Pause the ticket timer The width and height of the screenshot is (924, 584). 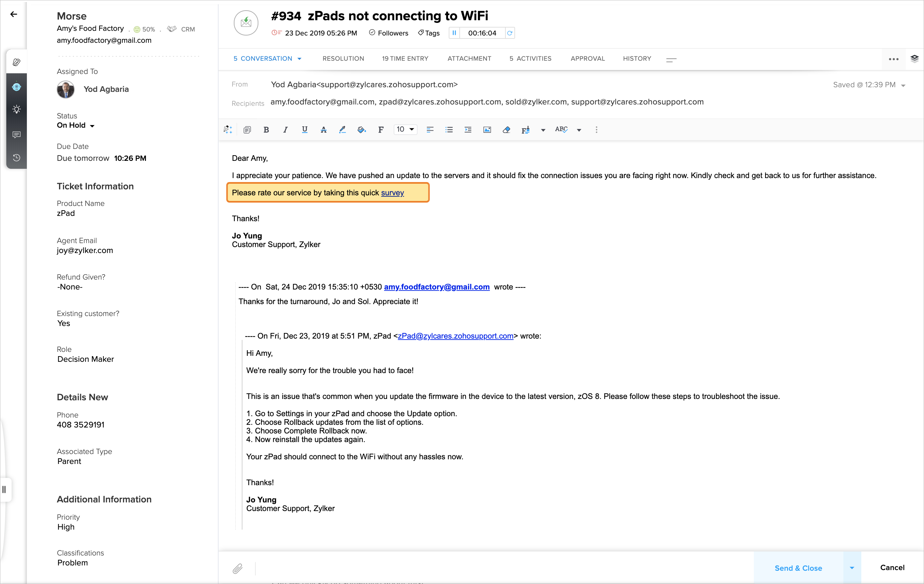click(454, 33)
